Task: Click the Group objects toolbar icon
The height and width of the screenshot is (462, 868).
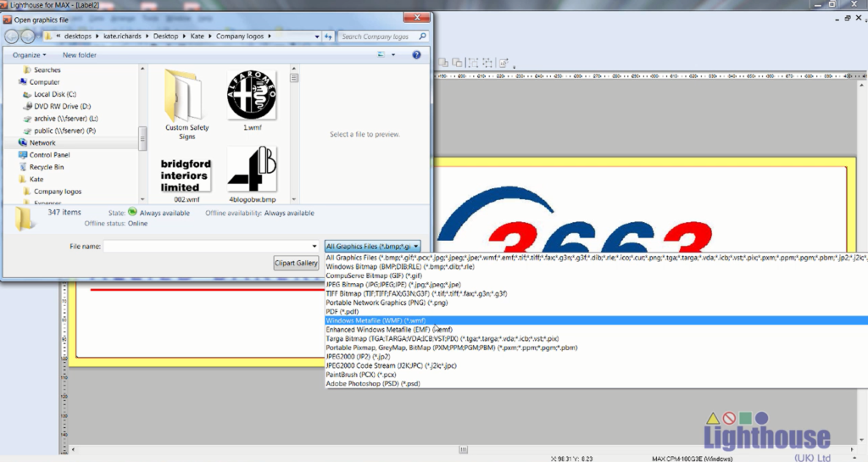Action: click(x=473, y=63)
